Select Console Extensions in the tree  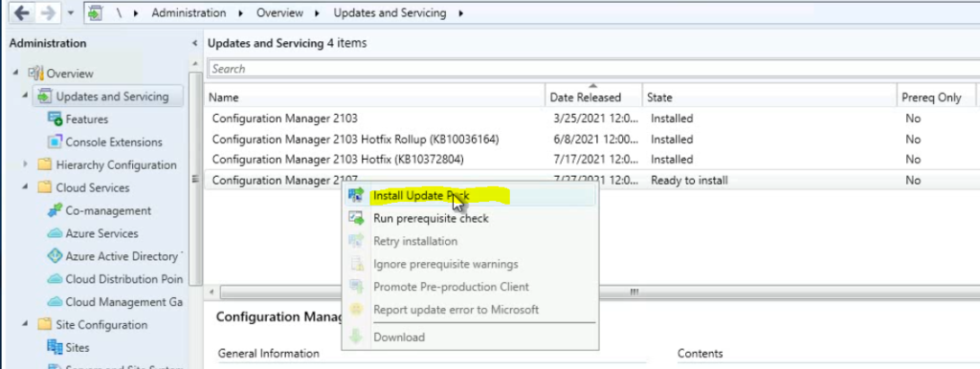(114, 142)
